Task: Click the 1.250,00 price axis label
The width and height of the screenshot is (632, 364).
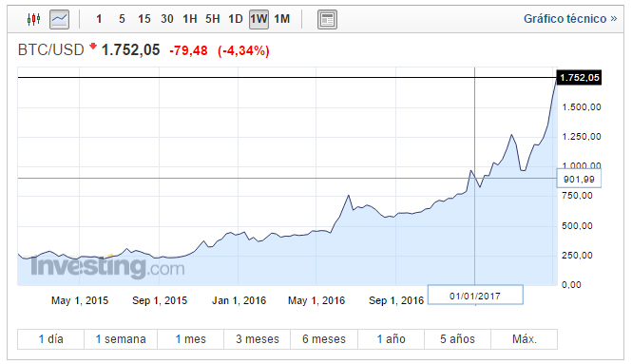Action: [x=582, y=136]
